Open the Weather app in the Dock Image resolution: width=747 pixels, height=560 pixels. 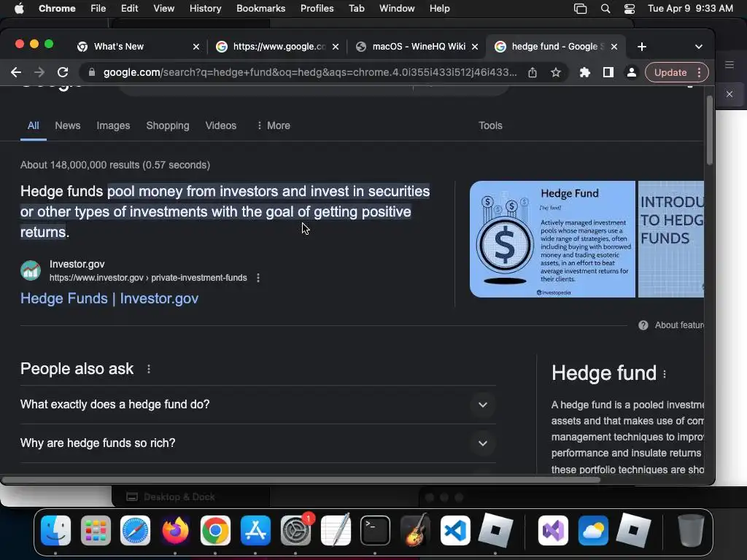pos(593,530)
